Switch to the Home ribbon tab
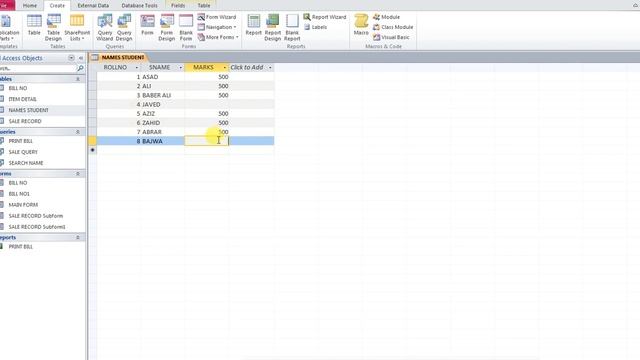Image resolution: width=640 pixels, height=360 pixels. pos(30,6)
